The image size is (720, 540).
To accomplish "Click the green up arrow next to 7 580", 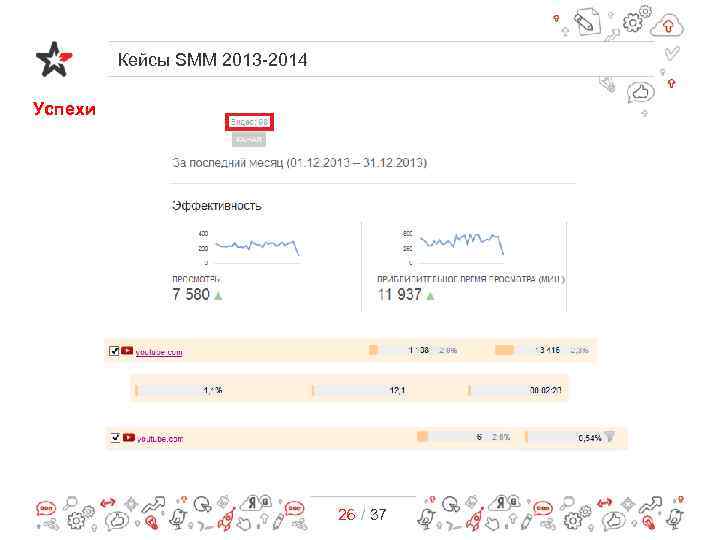I will pyautogui.click(x=218, y=296).
